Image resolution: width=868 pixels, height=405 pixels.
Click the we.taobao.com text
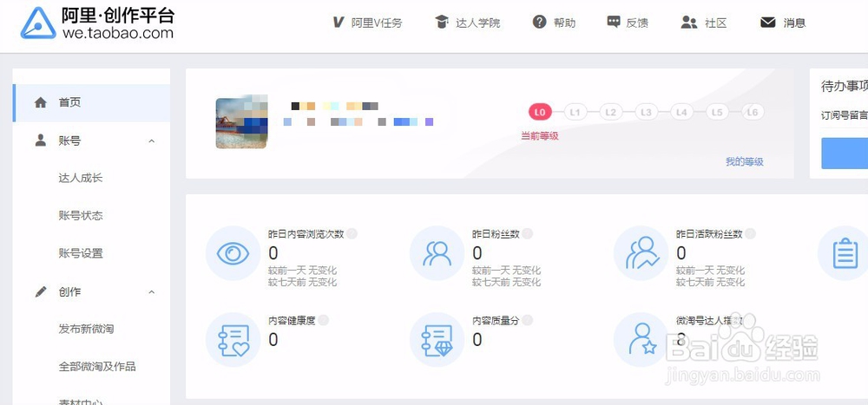[118, 33]
